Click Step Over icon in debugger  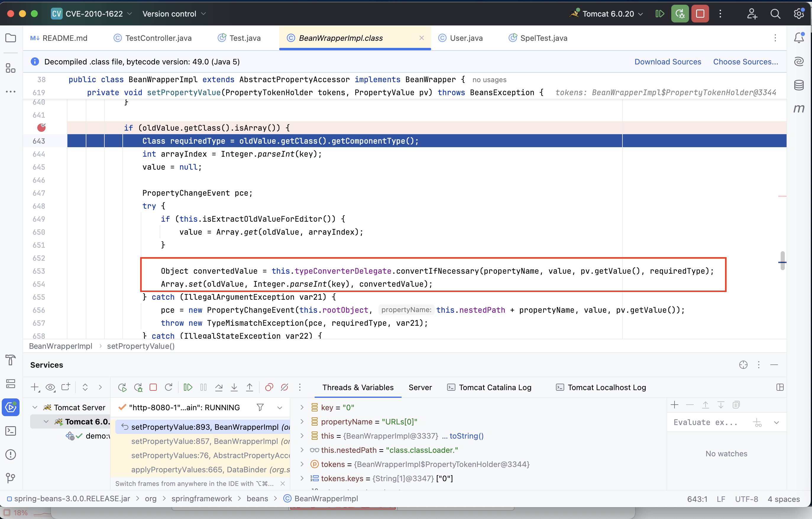[x=219, y=387]
